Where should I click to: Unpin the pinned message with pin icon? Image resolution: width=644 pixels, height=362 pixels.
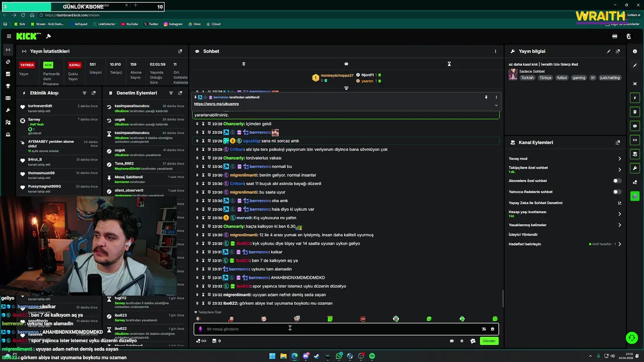pyautogui.click(x=486, y=97)
